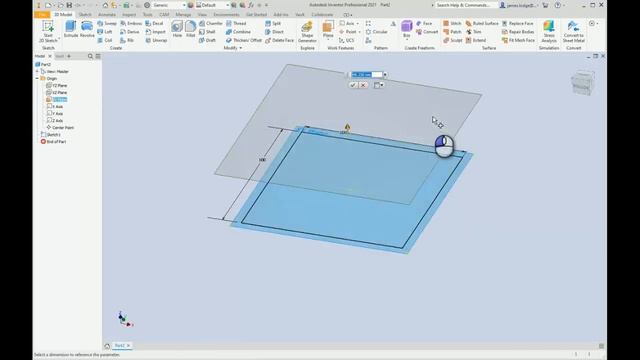
Task: Choose the Loft command
Action: (x=105, y=32)
